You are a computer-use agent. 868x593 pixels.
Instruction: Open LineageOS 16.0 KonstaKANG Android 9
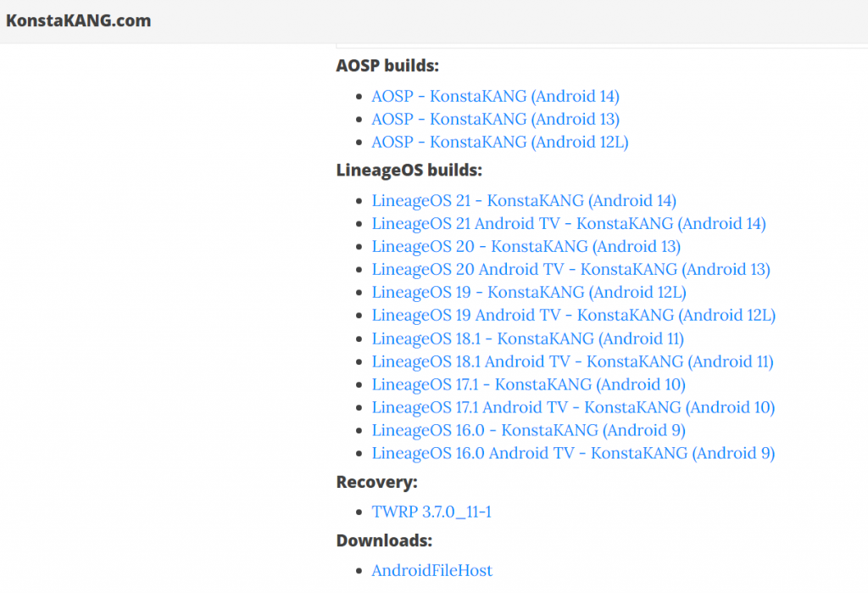pyautogui.click(x=529, y=430)
